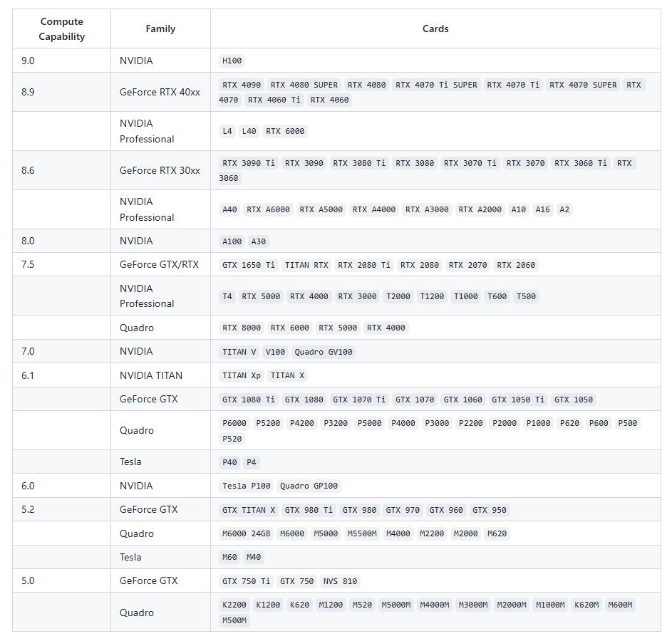Click the H100 card tag
This screenshot has width=672, height=641.
click(x=232, y=61)
